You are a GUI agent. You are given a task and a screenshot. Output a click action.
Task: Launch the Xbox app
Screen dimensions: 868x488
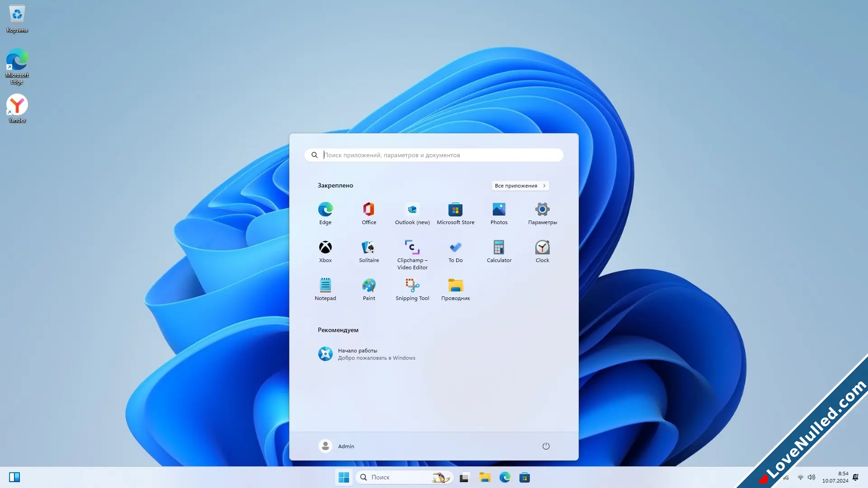[x=325, y=252]
